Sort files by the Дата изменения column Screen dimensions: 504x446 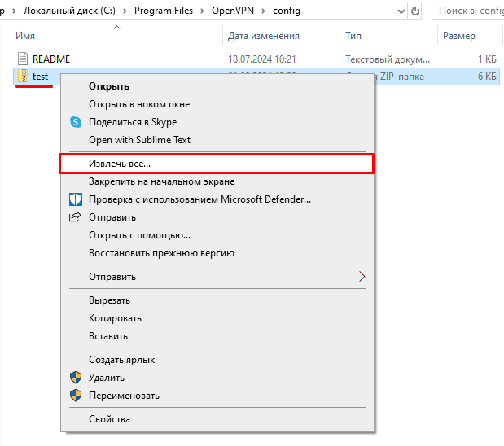264,36
